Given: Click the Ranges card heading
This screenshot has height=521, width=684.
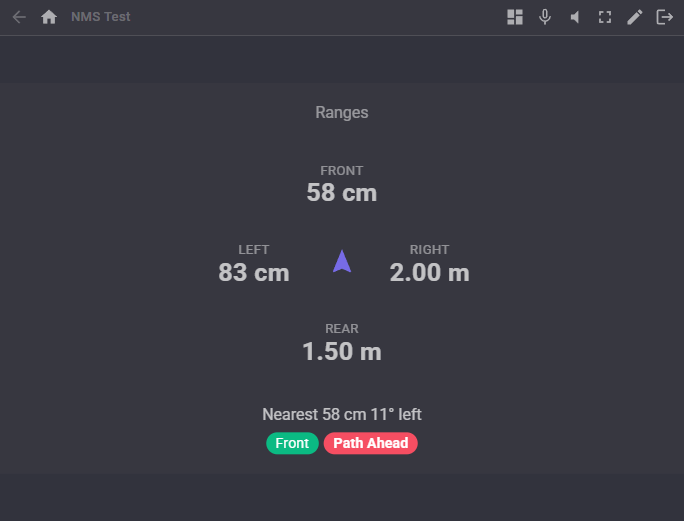Looking at the screenshot, I should click(x=342, y=113).
